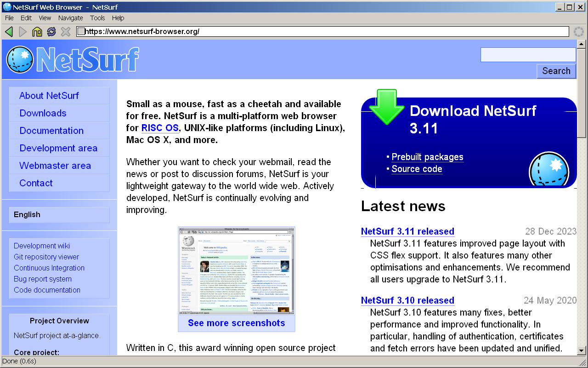This screenshot has height=368, width=588.
Task: Focus the URL address bar
Action: [322, 32]
